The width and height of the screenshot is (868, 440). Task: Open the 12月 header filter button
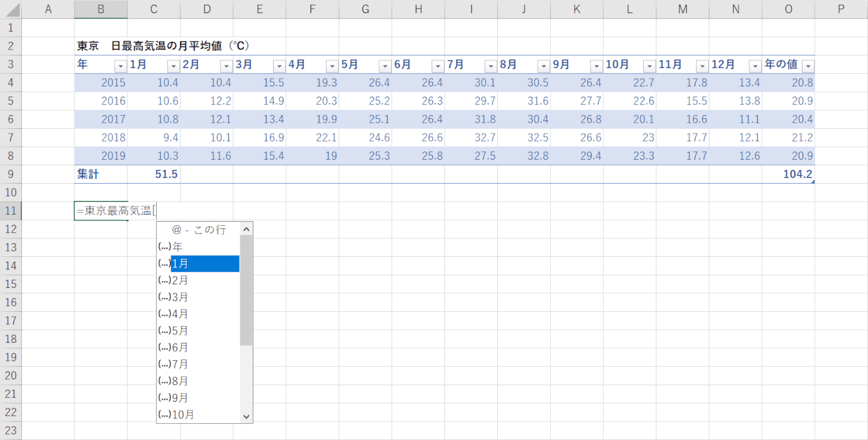click(x=755, y=66)
